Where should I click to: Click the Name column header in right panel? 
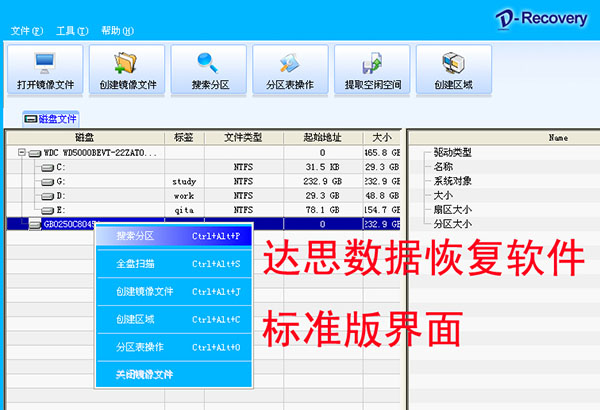pyautogui.click(x=558, y=138)
